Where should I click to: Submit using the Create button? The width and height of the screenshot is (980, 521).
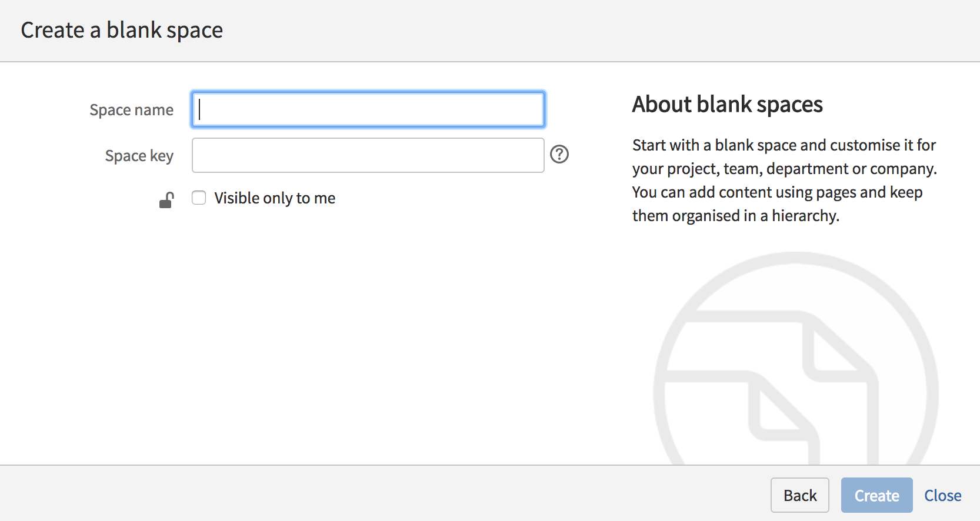[876, 495]
